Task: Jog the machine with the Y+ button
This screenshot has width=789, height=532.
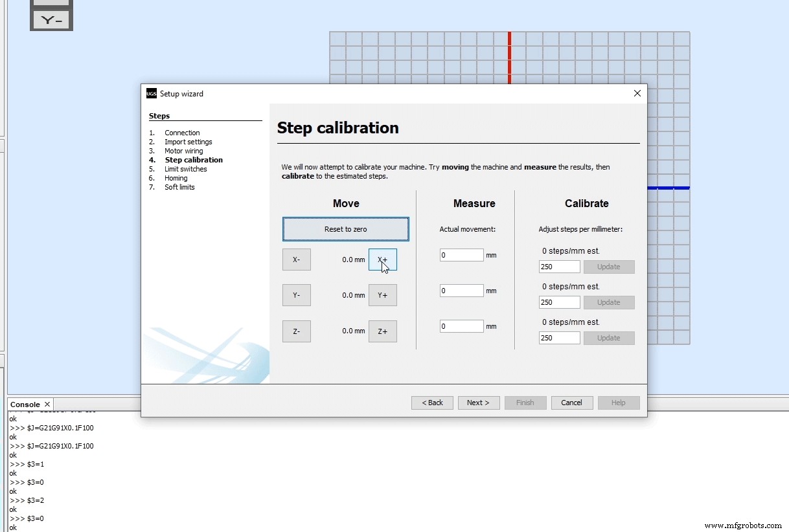Action: point(383,295)
